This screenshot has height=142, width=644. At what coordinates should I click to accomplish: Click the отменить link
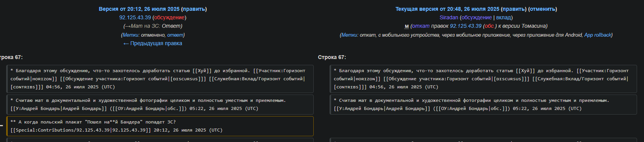click(543, 9)
